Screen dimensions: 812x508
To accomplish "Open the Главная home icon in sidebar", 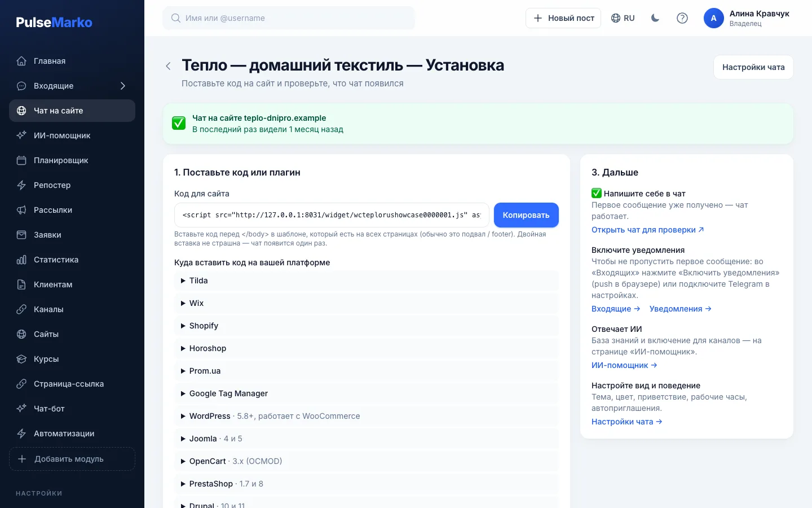I will pyautogui.click(x=21, y=61).
